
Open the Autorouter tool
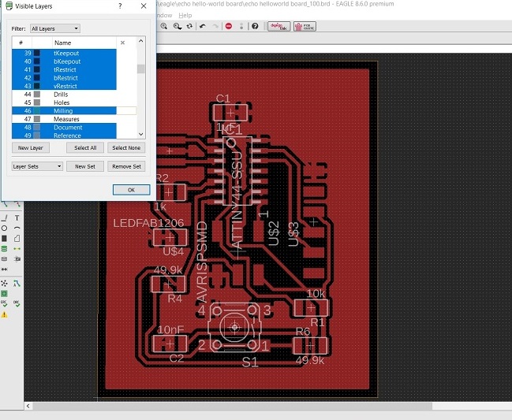click(x=17, y=283)
